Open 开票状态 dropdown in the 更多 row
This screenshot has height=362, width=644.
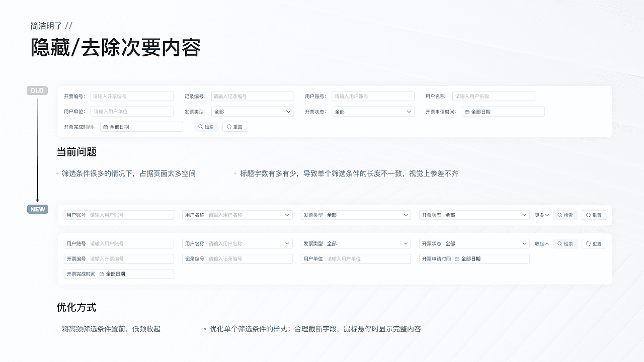pyautogui.click(x=474, y=215)
